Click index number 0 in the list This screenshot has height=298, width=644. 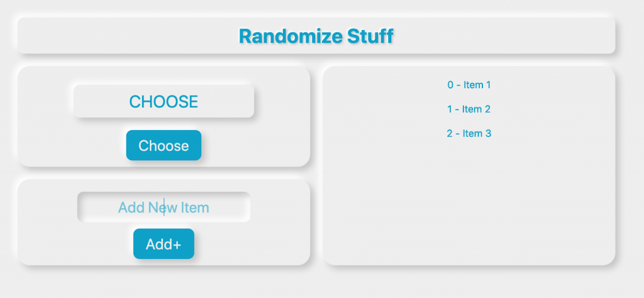(450, 85)
